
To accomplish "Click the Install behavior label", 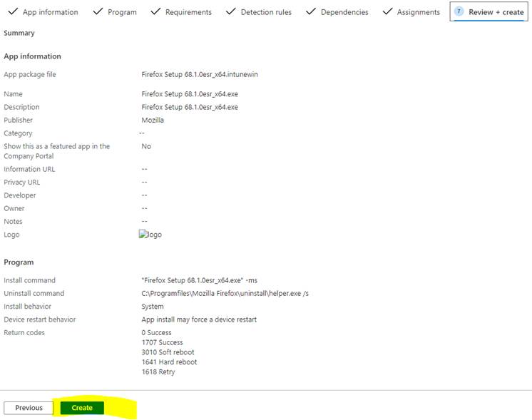I will (28, 307).
